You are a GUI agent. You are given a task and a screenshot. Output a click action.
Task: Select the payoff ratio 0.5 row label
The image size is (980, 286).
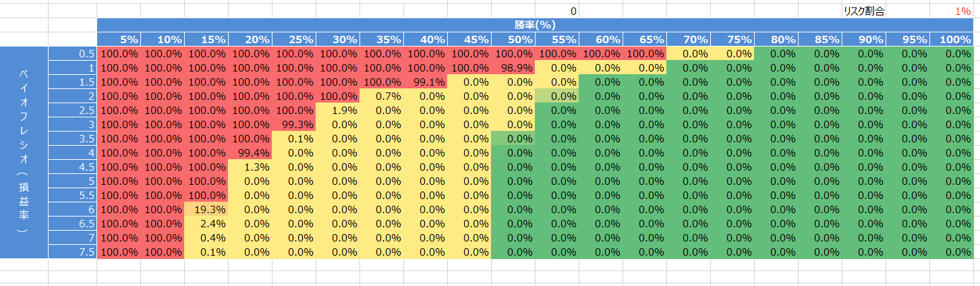[x=72, y=53]
